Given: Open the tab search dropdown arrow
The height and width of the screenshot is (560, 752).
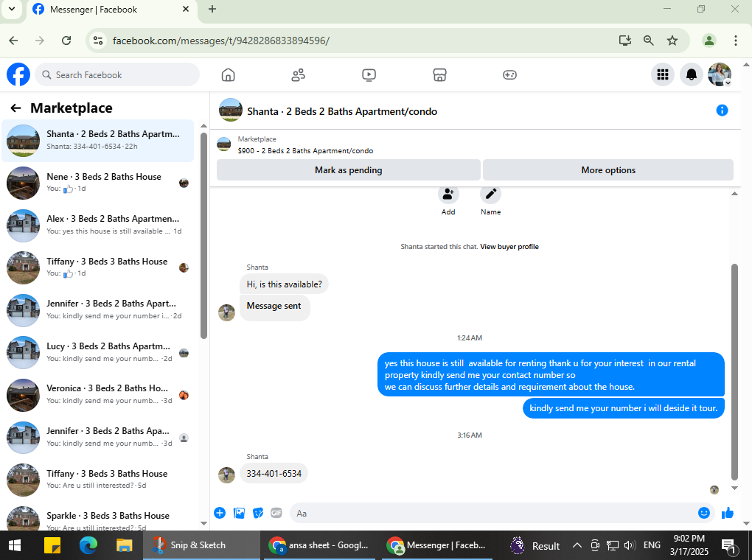Looking at the screenshot, I should (12, 9).
